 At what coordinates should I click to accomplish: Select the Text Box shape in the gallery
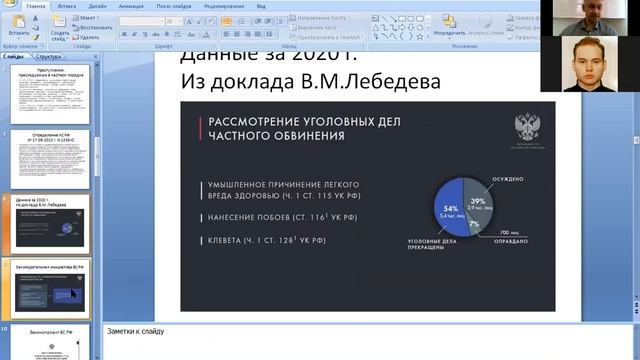pyautogui.click(x=375, y=18)
